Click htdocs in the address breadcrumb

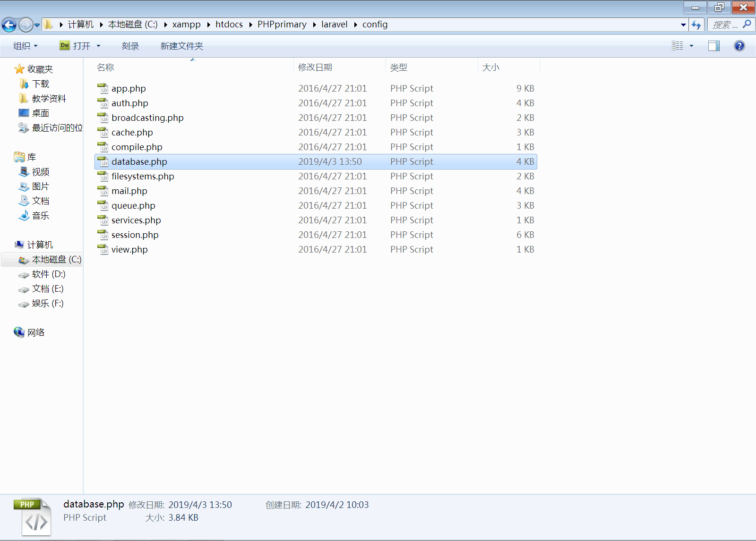tap(229, 25)
